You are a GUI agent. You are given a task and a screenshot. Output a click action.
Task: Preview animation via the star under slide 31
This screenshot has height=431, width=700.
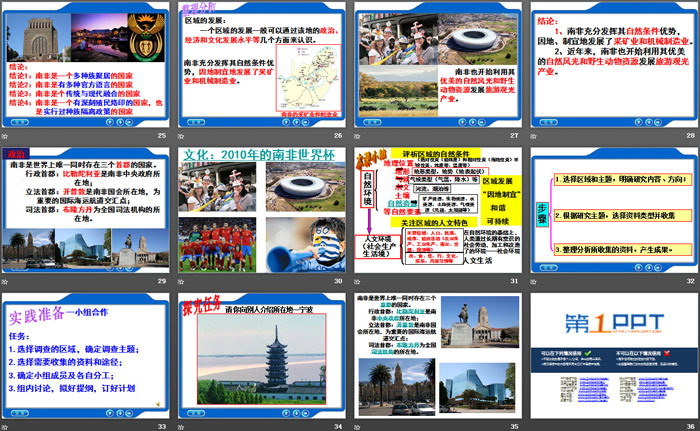tap(357, 281)
